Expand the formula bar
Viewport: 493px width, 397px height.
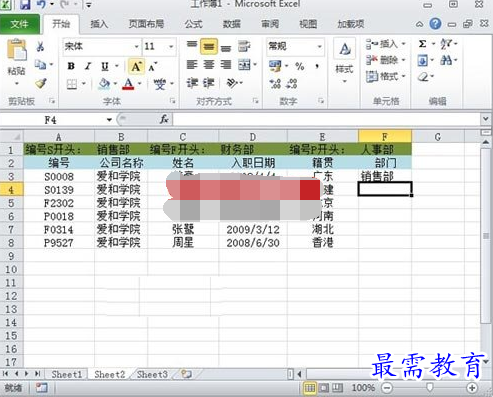[485, 118]
